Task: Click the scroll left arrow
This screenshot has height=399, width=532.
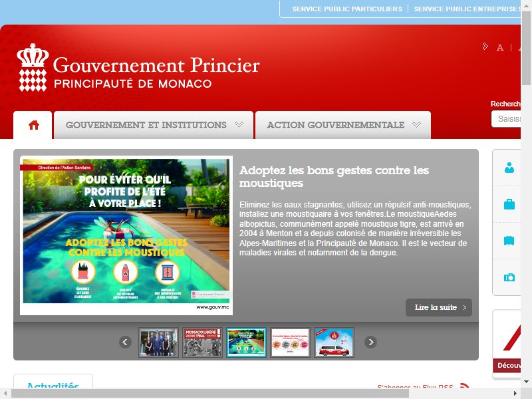Action: (x=5, y=394)
